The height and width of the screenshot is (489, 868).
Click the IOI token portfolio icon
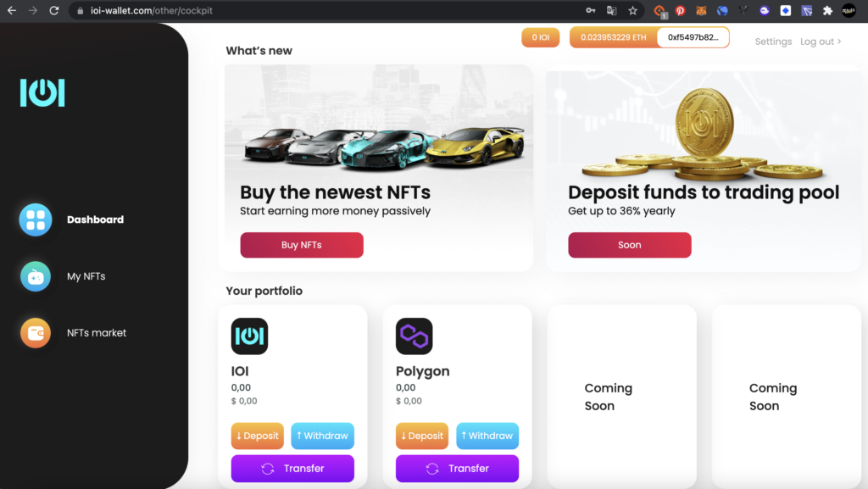click(249, 336)
